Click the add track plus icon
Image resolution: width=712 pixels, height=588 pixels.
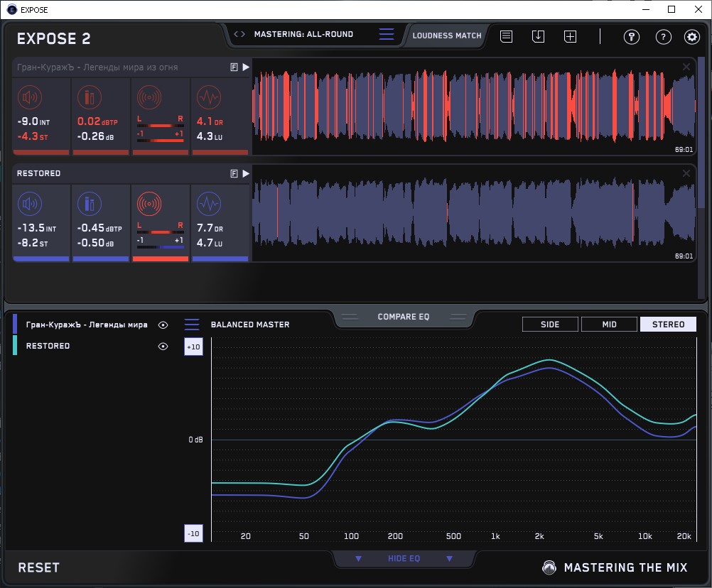570,37
